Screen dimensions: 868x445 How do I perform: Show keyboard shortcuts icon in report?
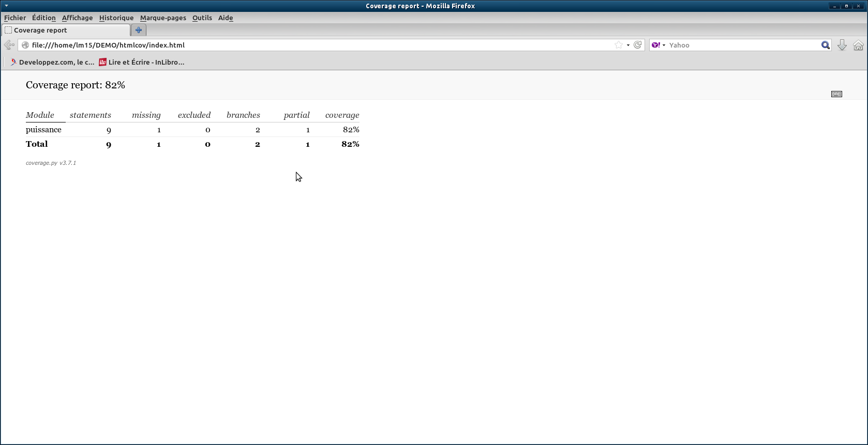836,94
